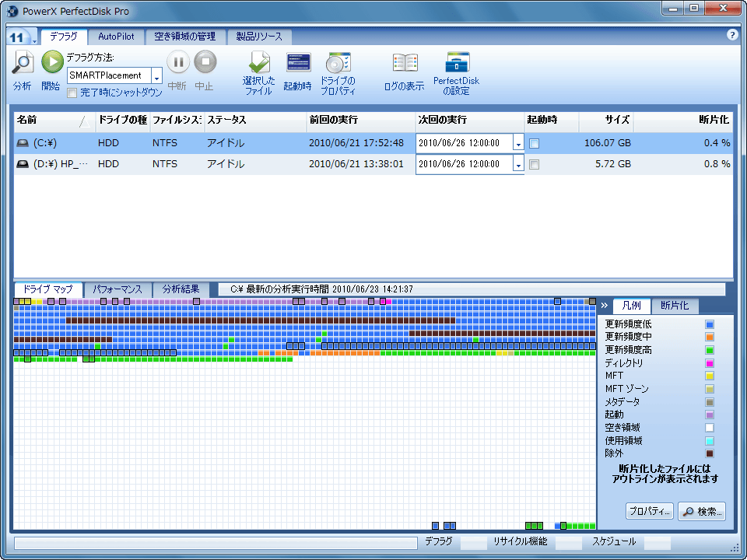
Task: Click the リサイクル機能 status bar entry
Action: pyautogui.click(x=521, y=541)
